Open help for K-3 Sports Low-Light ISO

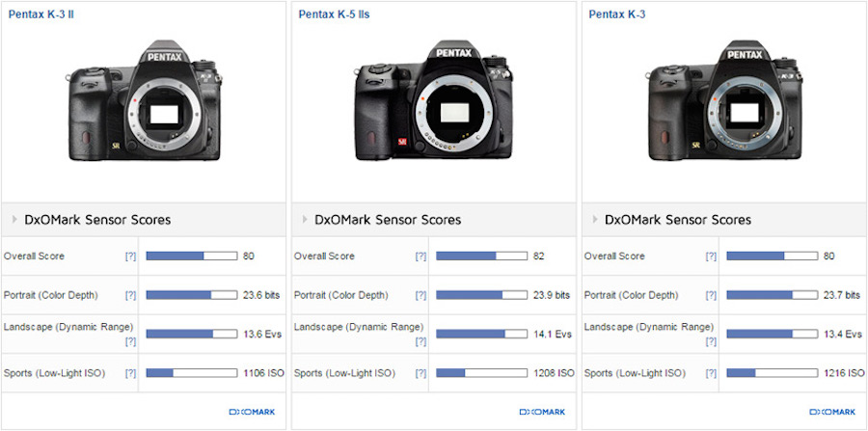click(x=711, y=373)
